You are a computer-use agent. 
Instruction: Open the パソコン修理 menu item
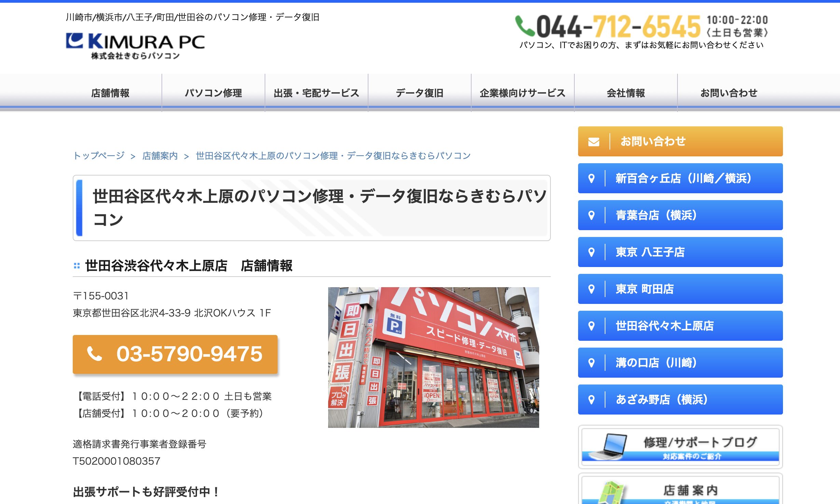[213, 93]
